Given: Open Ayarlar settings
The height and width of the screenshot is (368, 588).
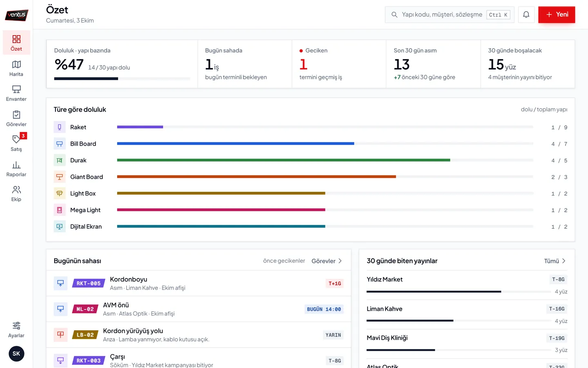Looking at the screenshot, I should point(16,330).
